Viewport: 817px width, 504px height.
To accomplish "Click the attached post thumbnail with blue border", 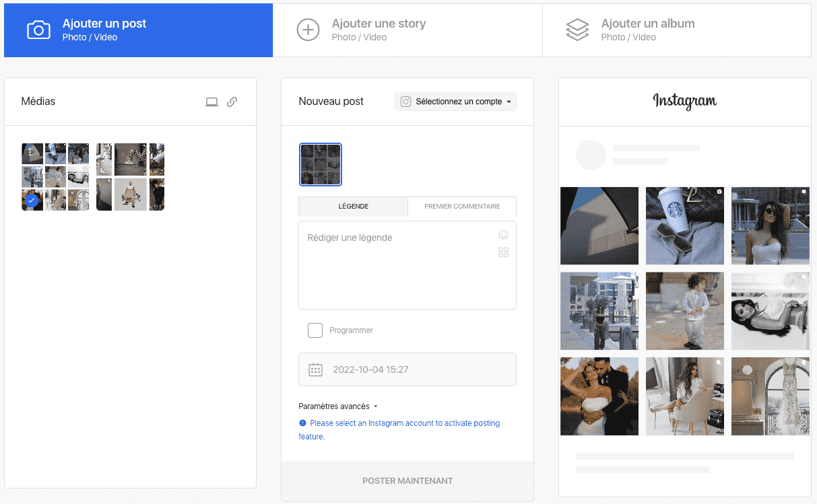I will (321, 164).
